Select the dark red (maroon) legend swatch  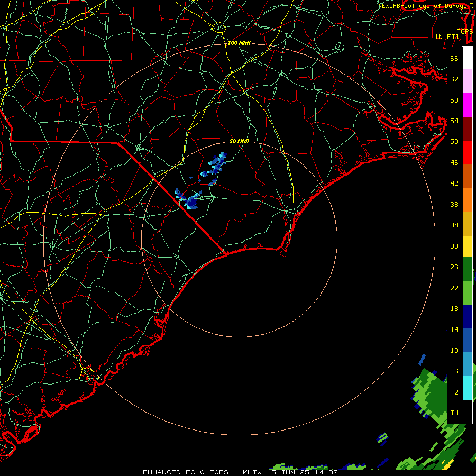tap(467, 129)
